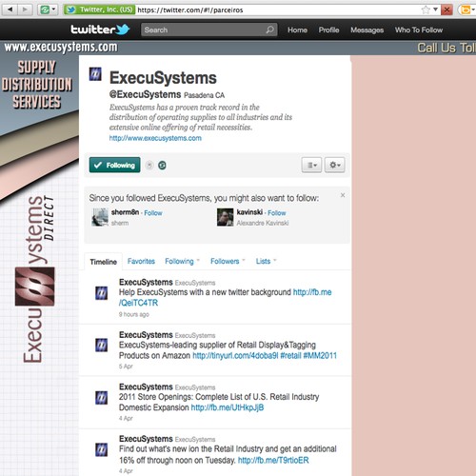
Task: Click ExecuSystems name on 16% off tweet
Action: pyautogui.click(x=146, y=439)
